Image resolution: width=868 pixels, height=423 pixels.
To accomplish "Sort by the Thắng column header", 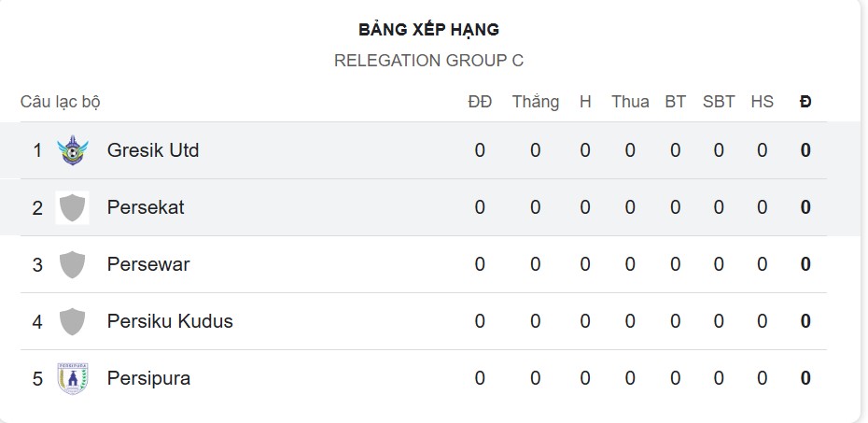I will [x=535, y=102].
